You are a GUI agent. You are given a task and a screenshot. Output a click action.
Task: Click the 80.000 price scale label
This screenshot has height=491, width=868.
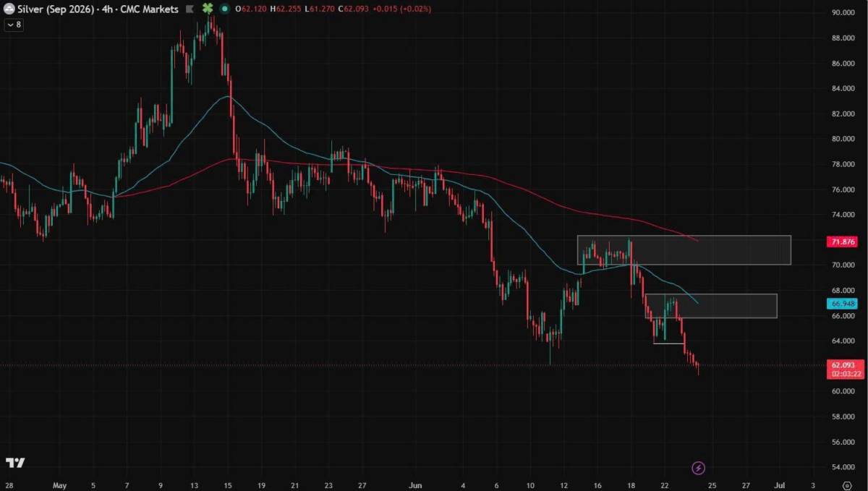(845, 139)
